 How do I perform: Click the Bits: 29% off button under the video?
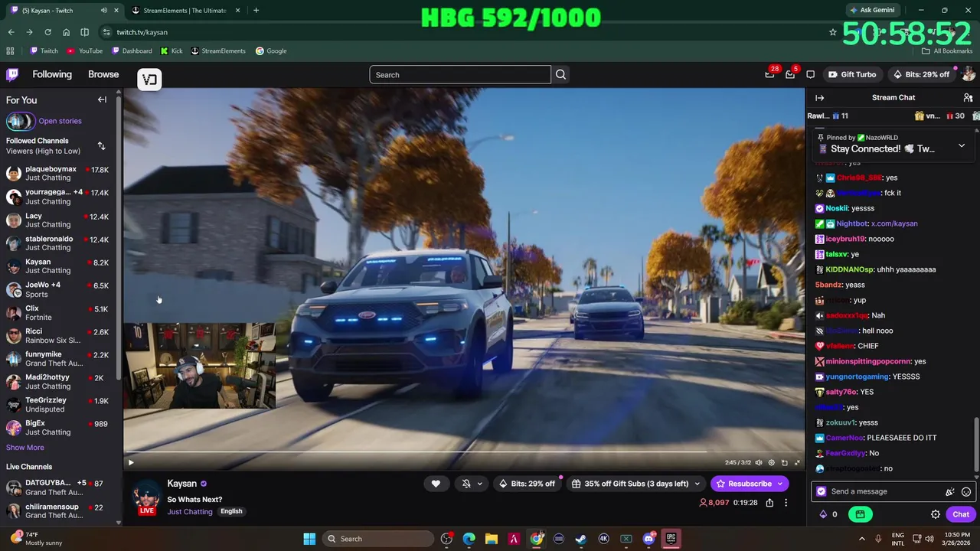(526, 484)
